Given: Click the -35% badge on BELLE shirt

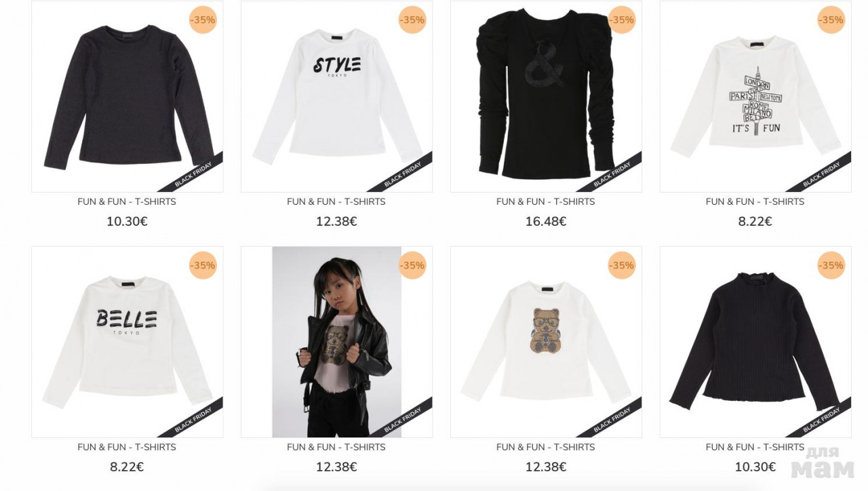Looking at the screenshot, I should tap(203, 265).
